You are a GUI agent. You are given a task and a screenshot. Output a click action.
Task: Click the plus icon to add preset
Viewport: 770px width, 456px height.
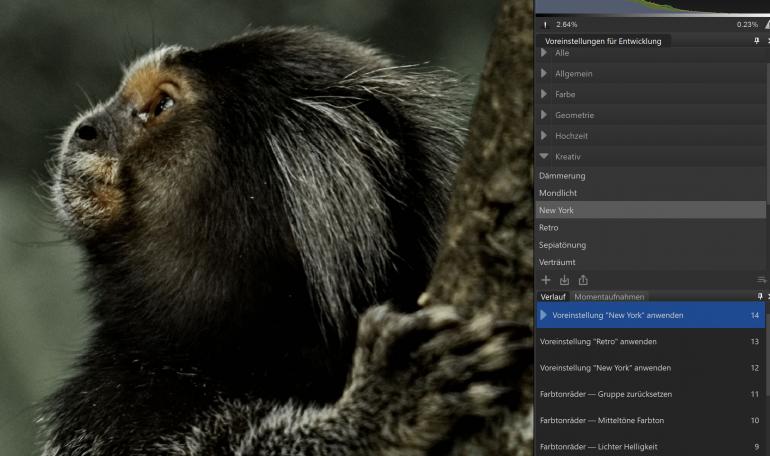(x=546, y=280)
